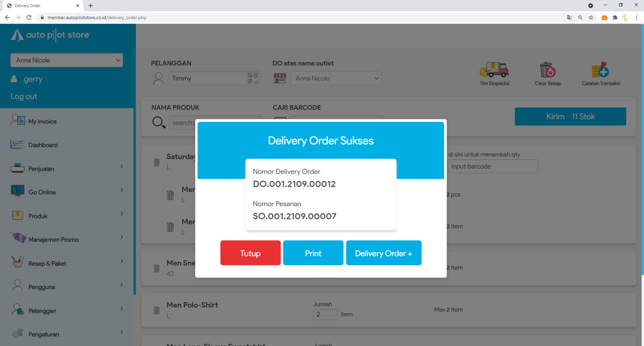Screen dimensions: 644x346
Task: Open the browser extensions puzzle icon
Action: click(615, 18)
